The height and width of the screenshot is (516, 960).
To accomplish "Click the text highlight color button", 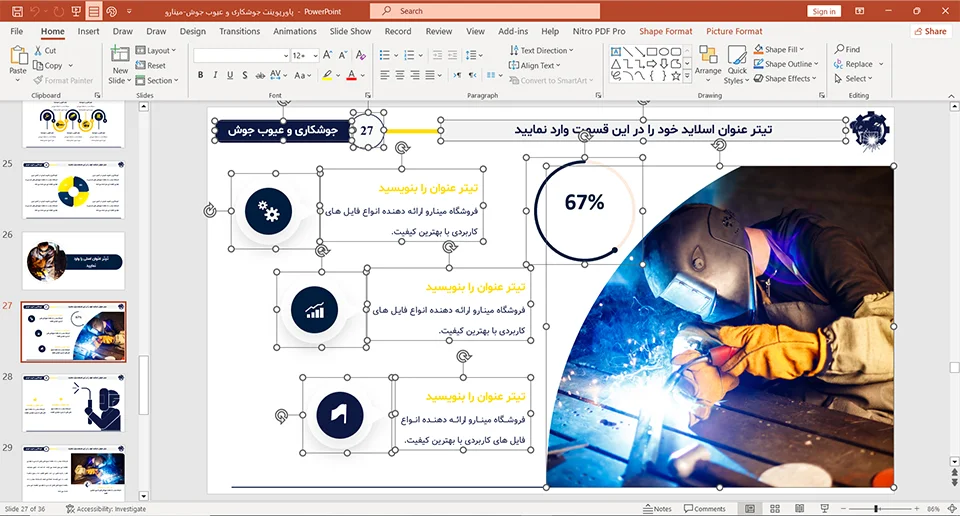I will 328,75.
